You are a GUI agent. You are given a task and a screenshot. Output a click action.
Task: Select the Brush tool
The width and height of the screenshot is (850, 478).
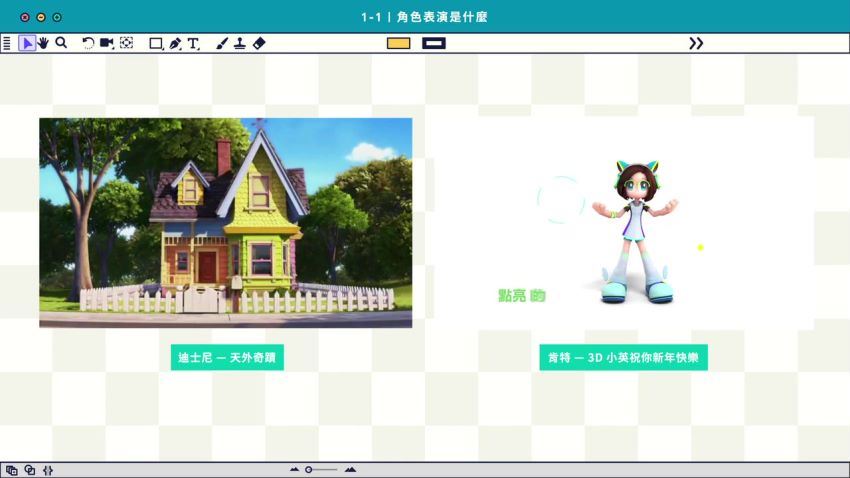(x=222, y=43)
